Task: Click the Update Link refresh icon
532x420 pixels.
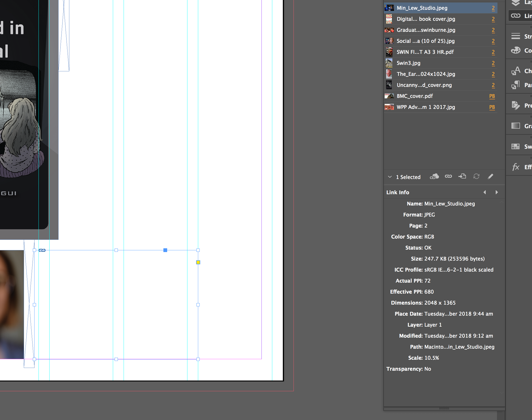Action: point(476,176)
